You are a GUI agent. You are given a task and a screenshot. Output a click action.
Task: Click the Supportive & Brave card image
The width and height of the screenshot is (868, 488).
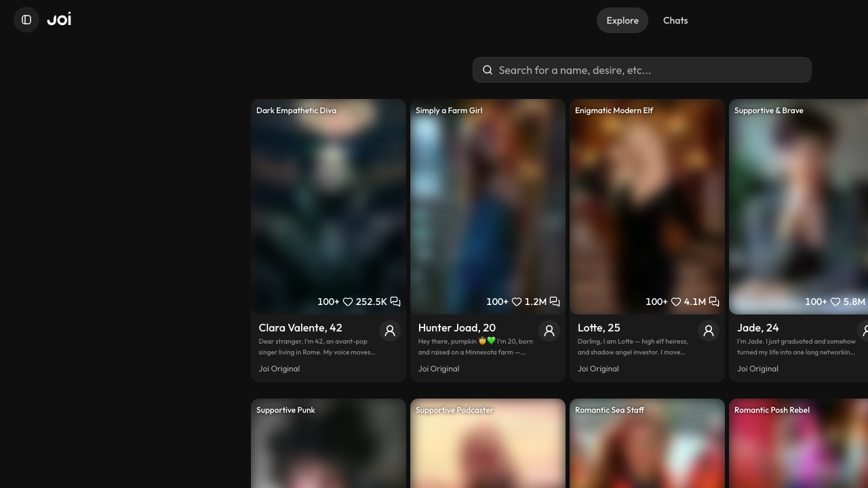coord(798,207)
